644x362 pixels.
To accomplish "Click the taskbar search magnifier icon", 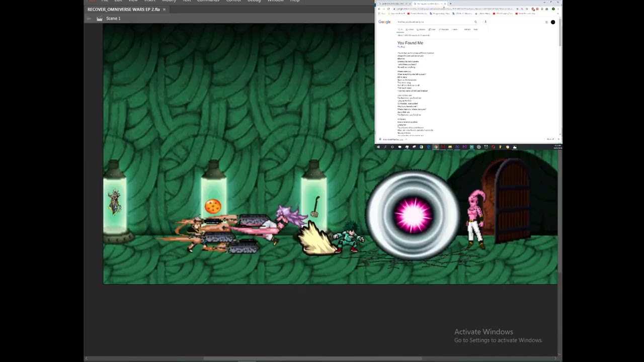I will point(385,147).
